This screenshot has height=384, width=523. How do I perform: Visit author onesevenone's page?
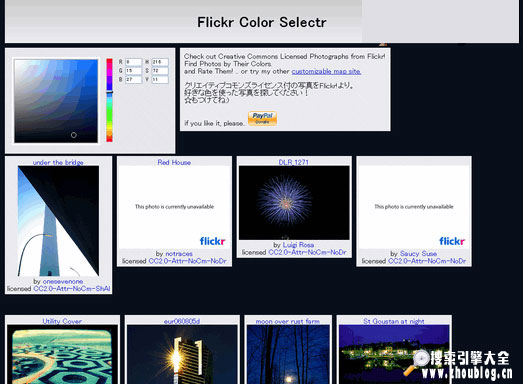[63, 281]
